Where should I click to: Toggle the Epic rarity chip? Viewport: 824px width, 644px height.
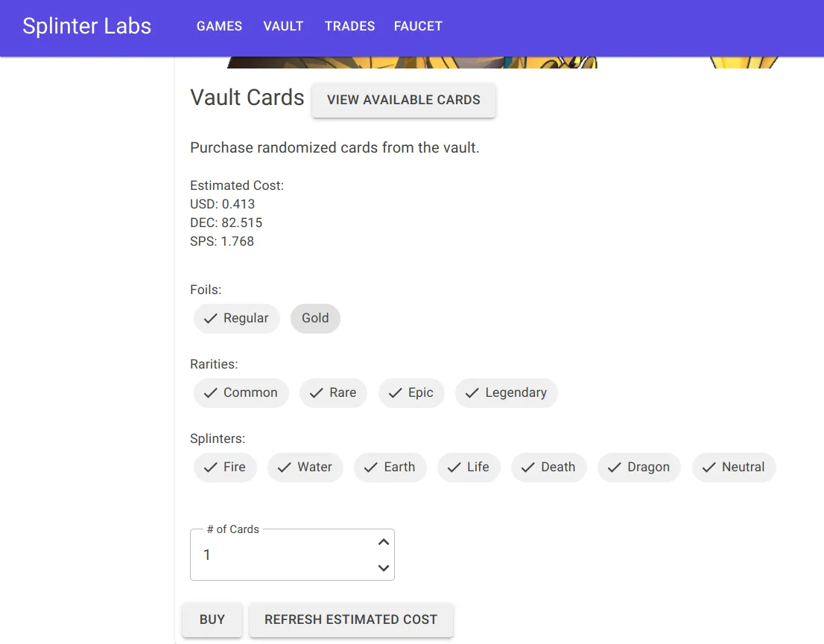click(x=411, y=393)
